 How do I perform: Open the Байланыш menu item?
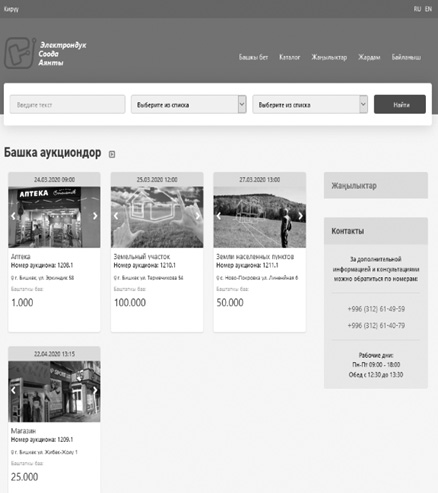[x=406, y=57]
